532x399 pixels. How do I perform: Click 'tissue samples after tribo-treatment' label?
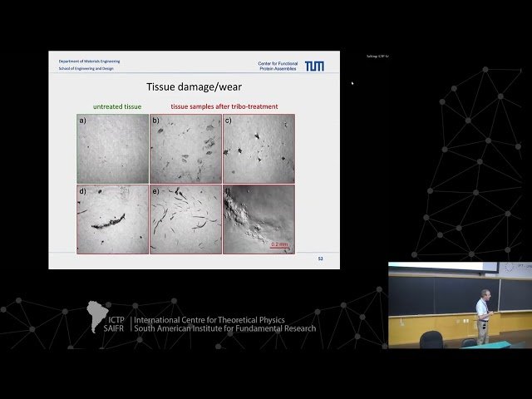(224, 106)
